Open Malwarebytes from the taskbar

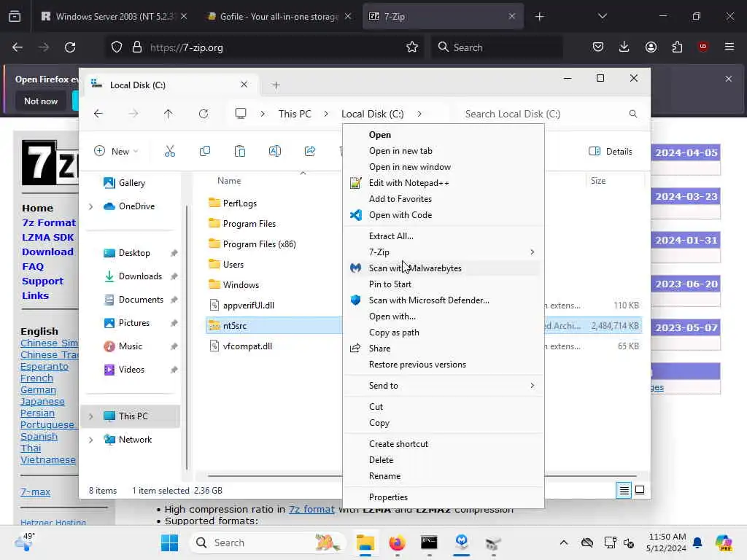461,542
